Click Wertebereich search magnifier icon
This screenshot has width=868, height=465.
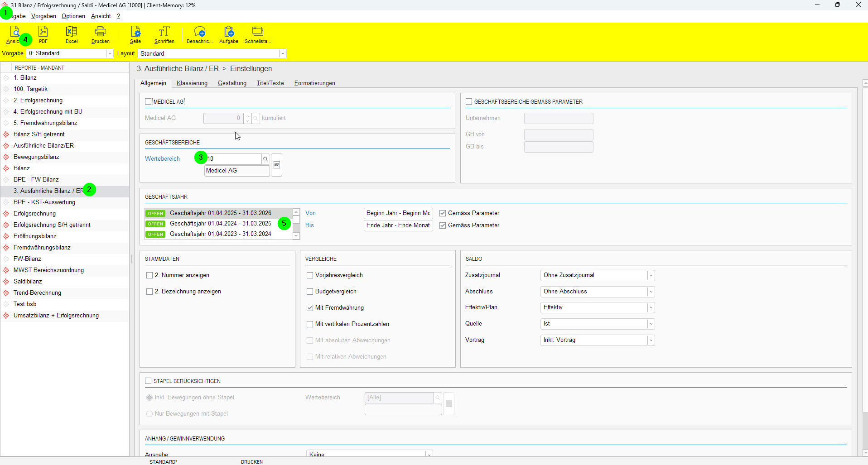265,159
